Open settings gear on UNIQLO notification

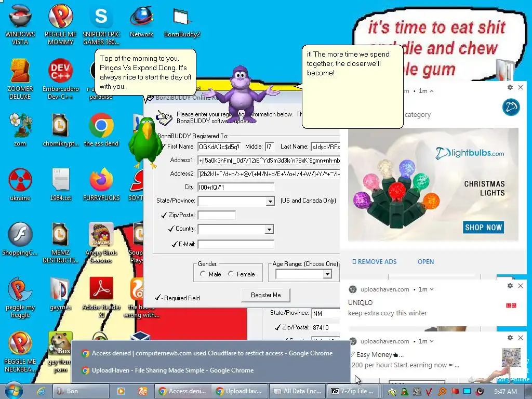click(510, 286)
